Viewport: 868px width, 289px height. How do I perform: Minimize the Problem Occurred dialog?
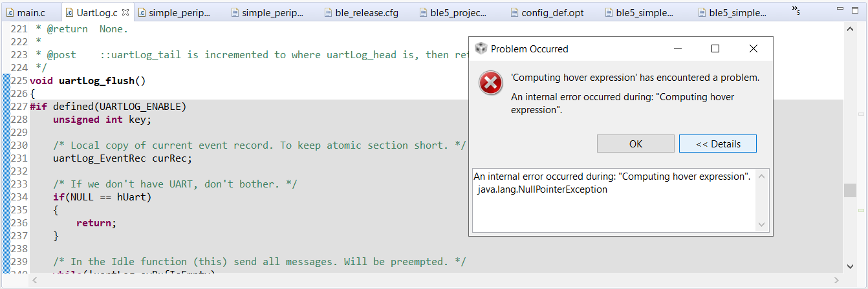(677, 48)
